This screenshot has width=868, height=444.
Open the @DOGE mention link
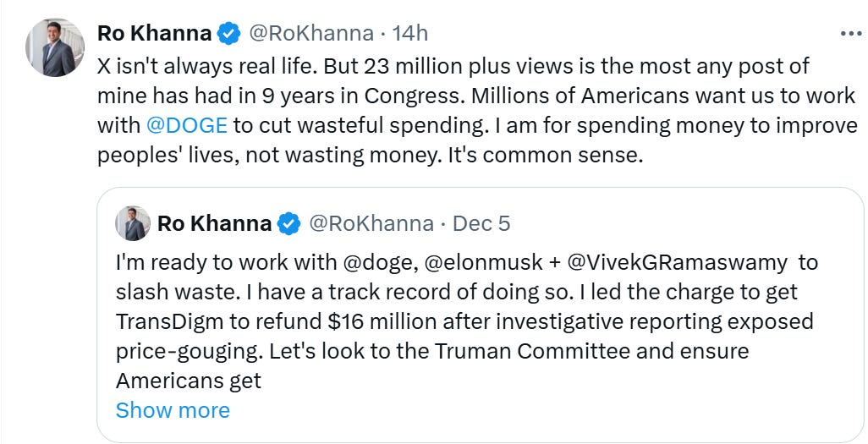click(x=187, y=125)
